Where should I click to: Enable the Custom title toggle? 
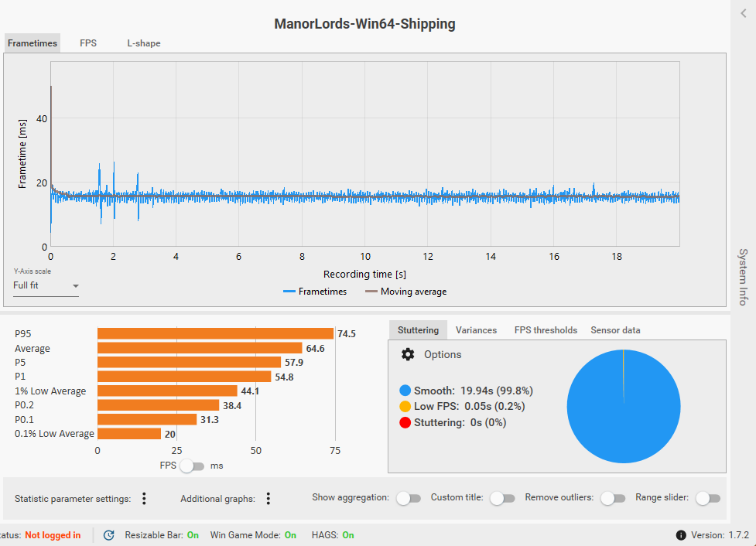pos(502,498)
